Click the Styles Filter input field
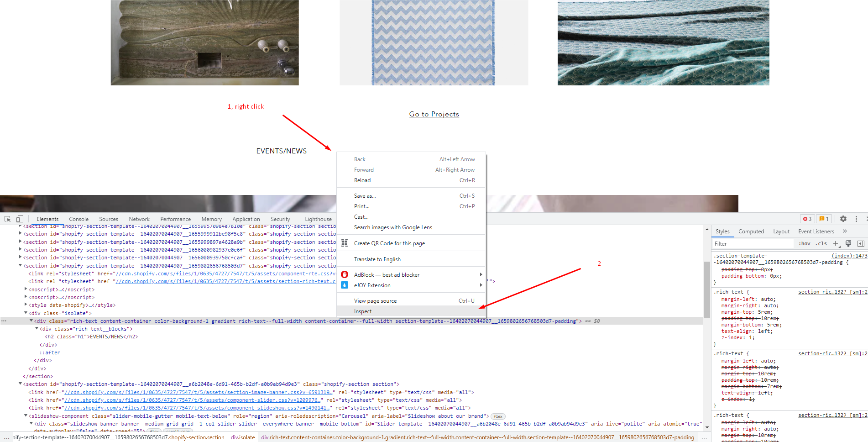Image resolution: width=868 pixels, height=442 pixels. tap(753, 244)
